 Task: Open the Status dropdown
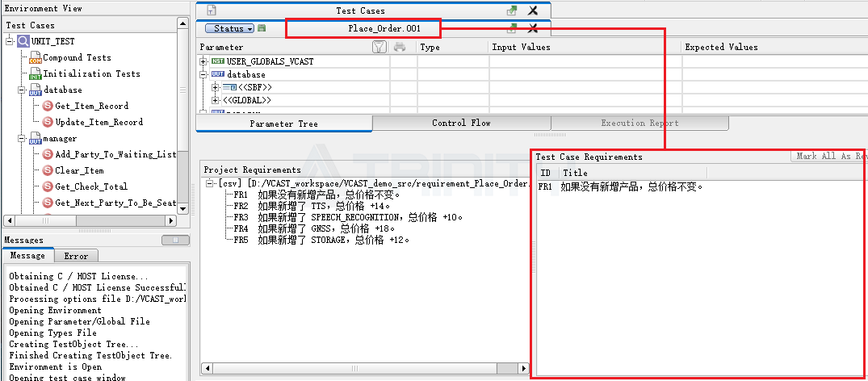coord(234,28)
